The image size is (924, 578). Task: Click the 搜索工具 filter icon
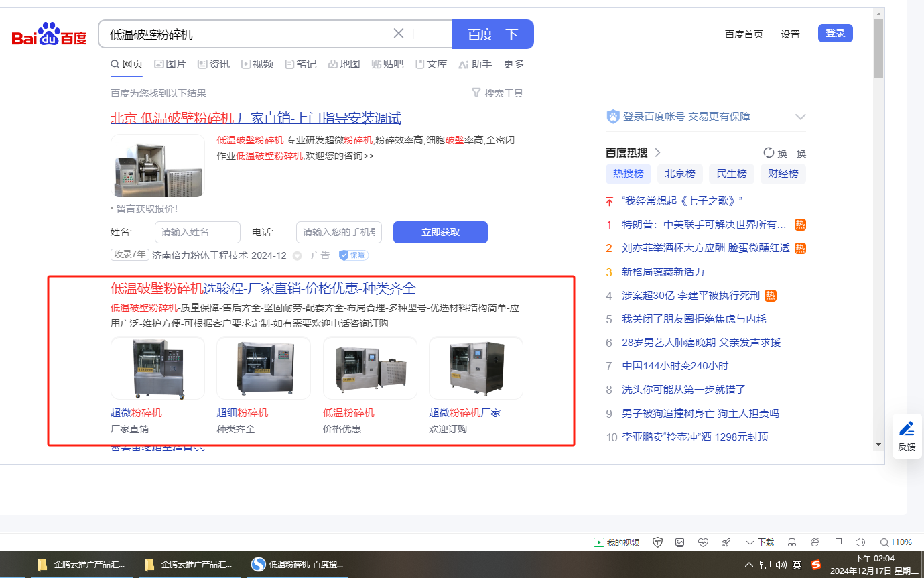coord(476,93)
